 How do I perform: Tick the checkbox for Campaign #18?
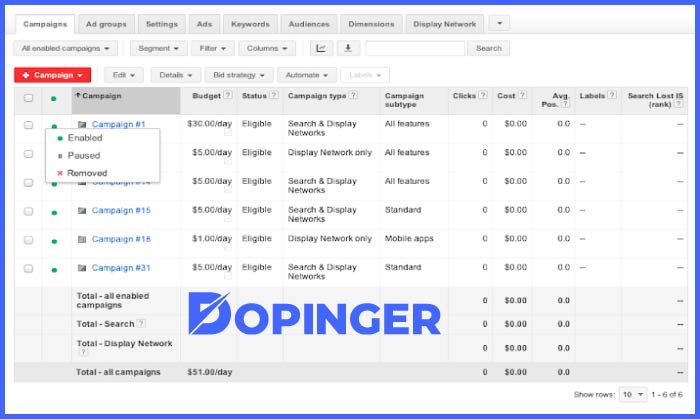[28, 240]
